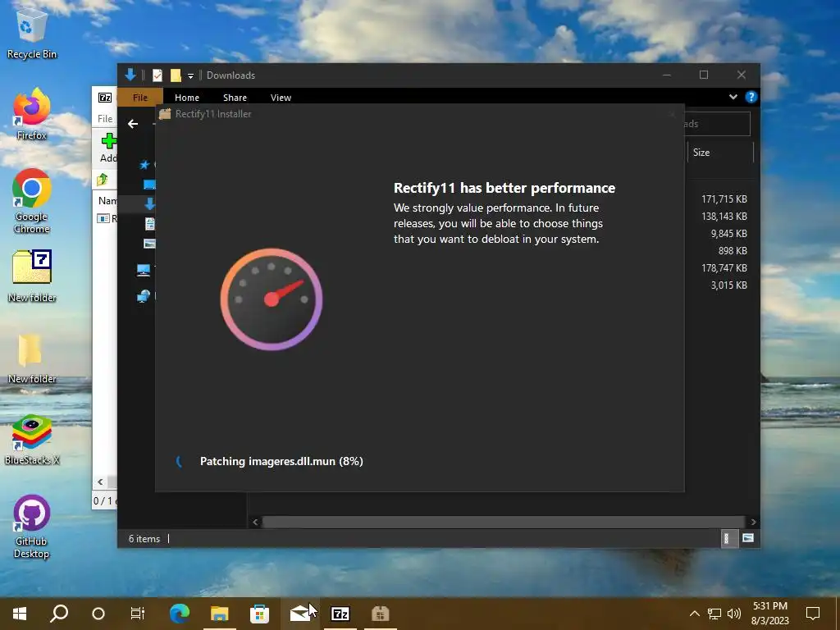Open Google Chrome desktop shortcut
The height and width of the screenshot is (630, 840).
click(x=32, y=201)
